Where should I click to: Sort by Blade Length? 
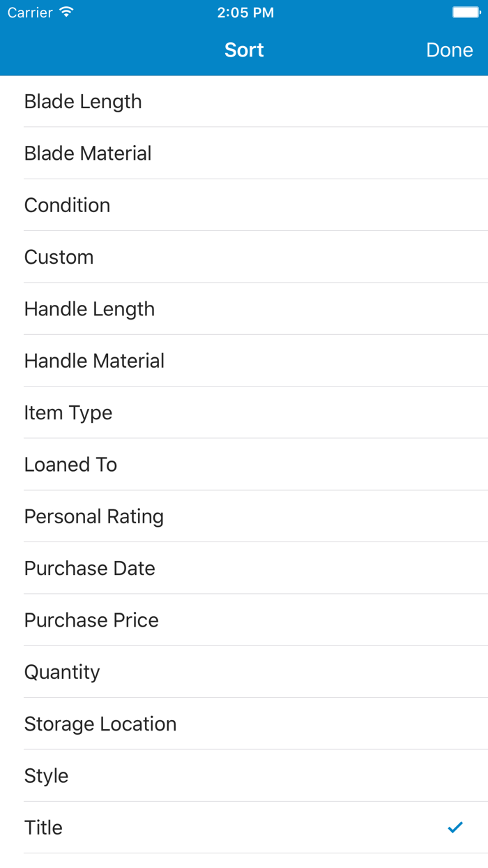(83, 102)
